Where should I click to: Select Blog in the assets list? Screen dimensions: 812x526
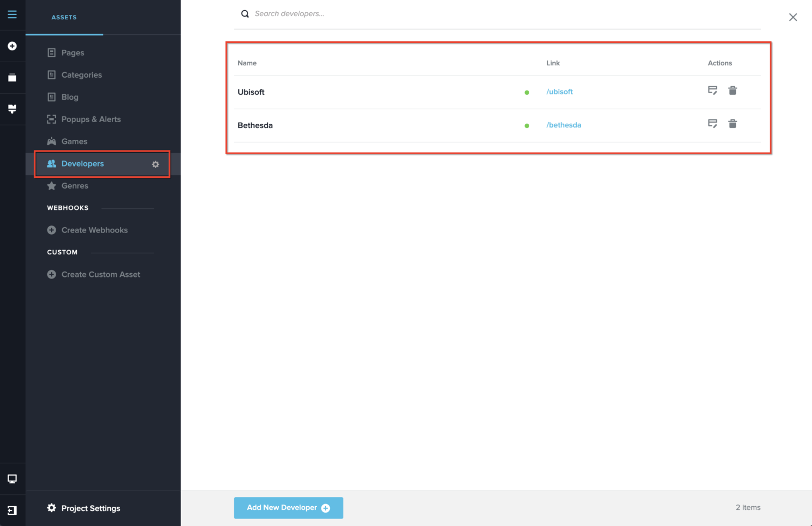pos(70,97)
